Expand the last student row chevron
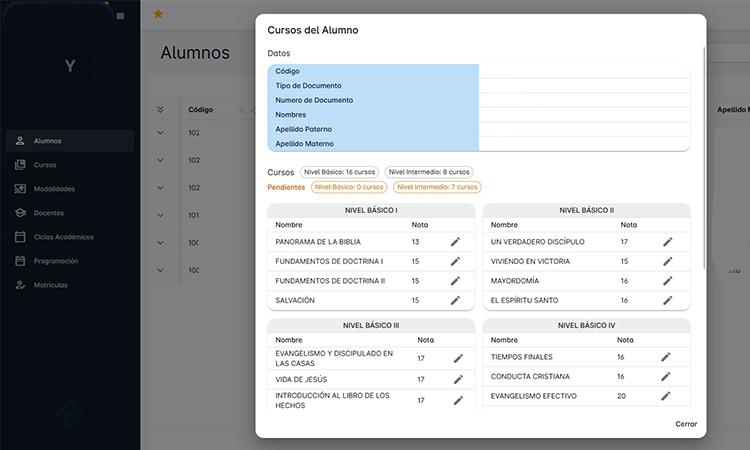The image size is (750, 450). [160, 270]
